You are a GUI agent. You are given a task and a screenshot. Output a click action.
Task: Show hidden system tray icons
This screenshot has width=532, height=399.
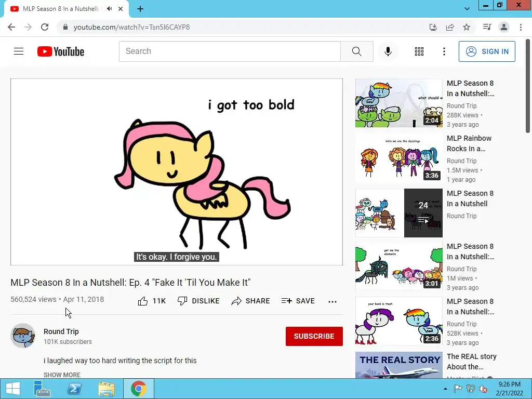[445, 389]
